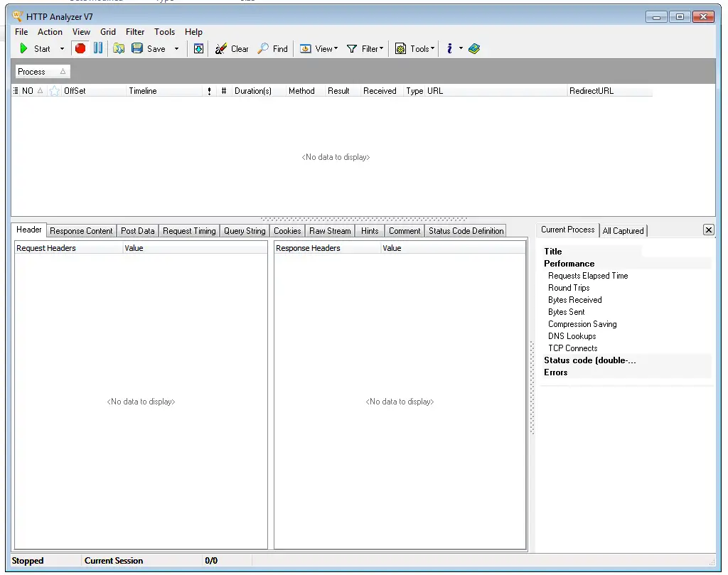Image resolution: width=728 pixels, height=575 pixels.
Task: Open HTTP Analyzer help via the book icon
Action: (x=474, y=48)
